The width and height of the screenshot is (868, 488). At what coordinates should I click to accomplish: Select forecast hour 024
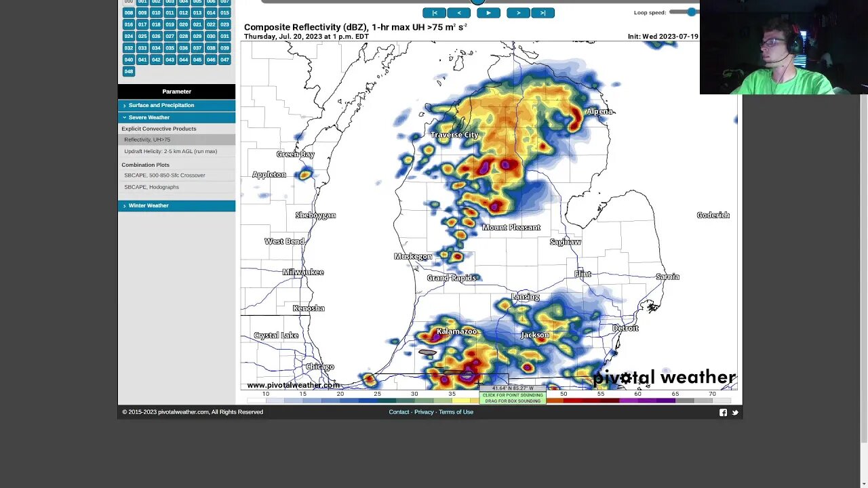tap(129, 36)
